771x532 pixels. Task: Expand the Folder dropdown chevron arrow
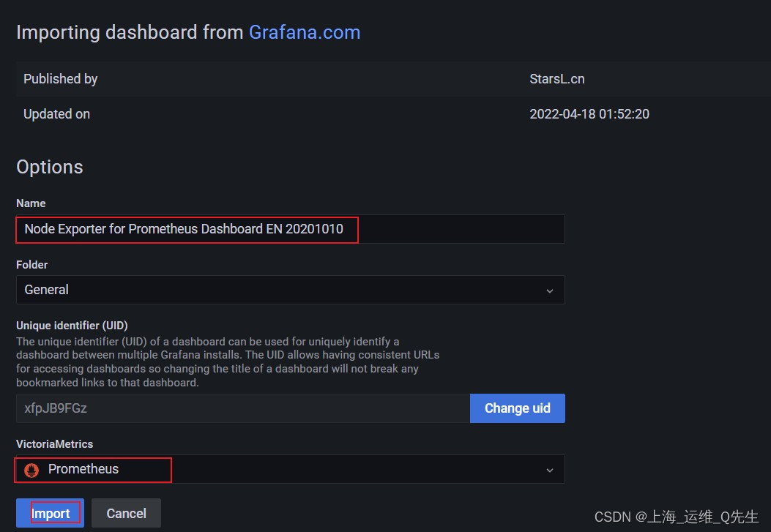[x=550, y=291]
